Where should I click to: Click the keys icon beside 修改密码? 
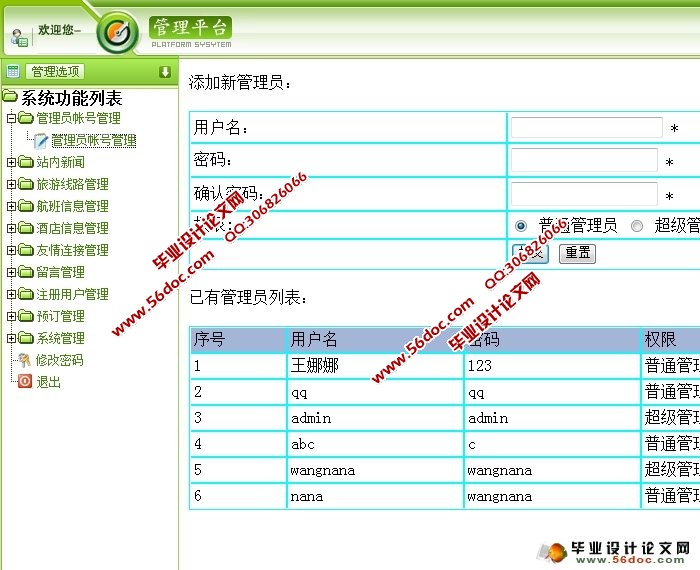click(x=25, y=360)
